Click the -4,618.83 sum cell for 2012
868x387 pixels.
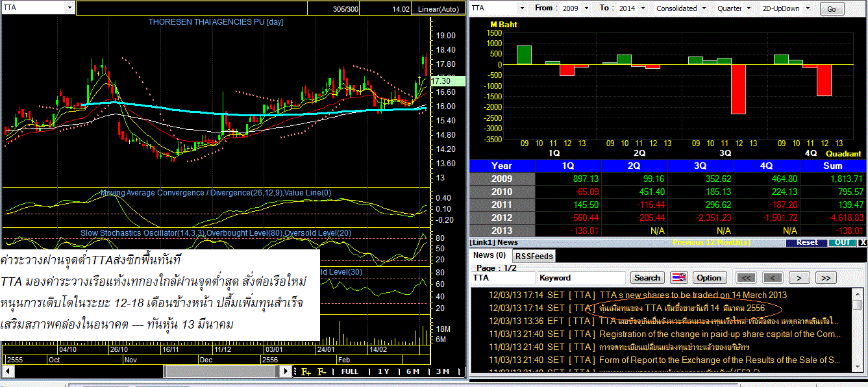point(833,218)
